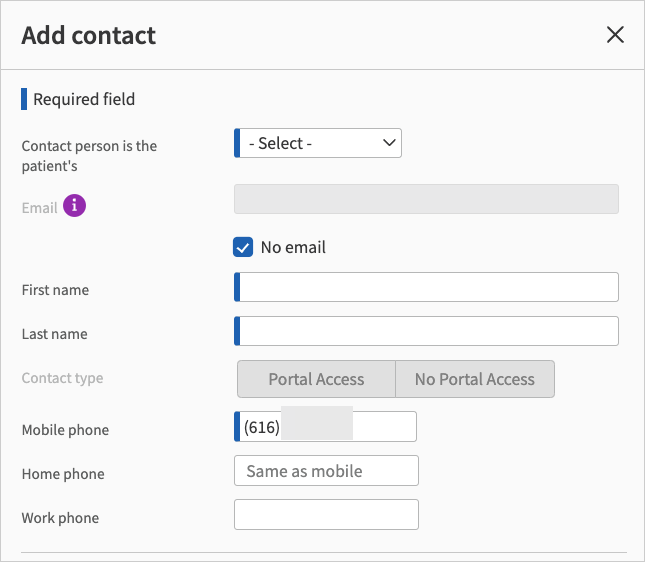Click the empty Work phone field

point(326,515)
